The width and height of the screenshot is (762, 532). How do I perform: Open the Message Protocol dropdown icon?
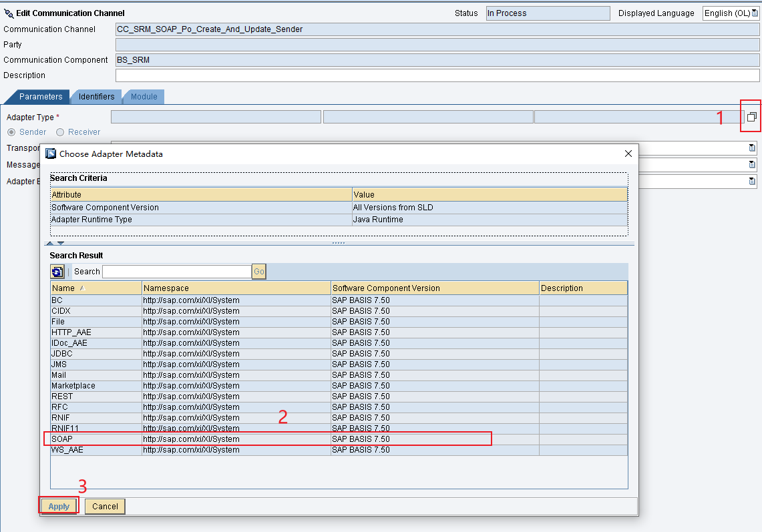(x=752, y=164)
